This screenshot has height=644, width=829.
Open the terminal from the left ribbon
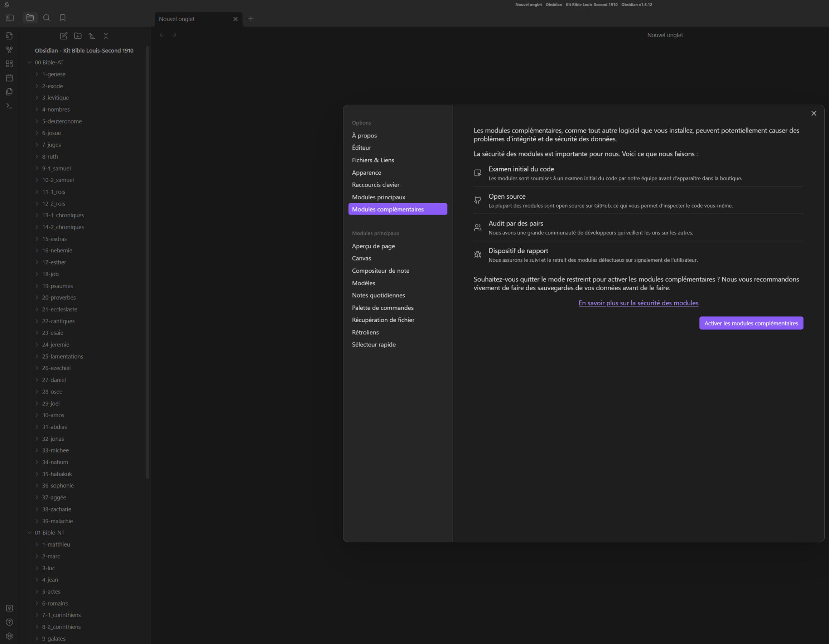tap(9, 106)
